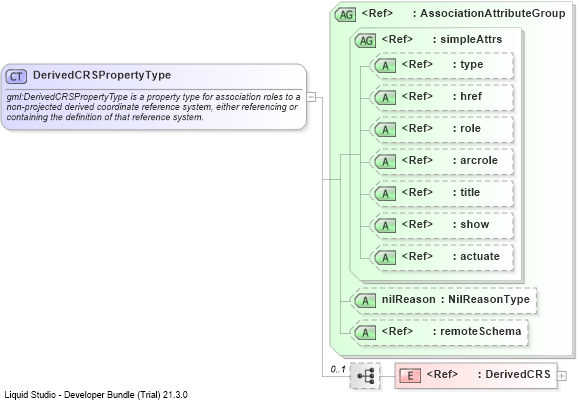Select the ': DerivedCRS' element label

tap(514, 375)
